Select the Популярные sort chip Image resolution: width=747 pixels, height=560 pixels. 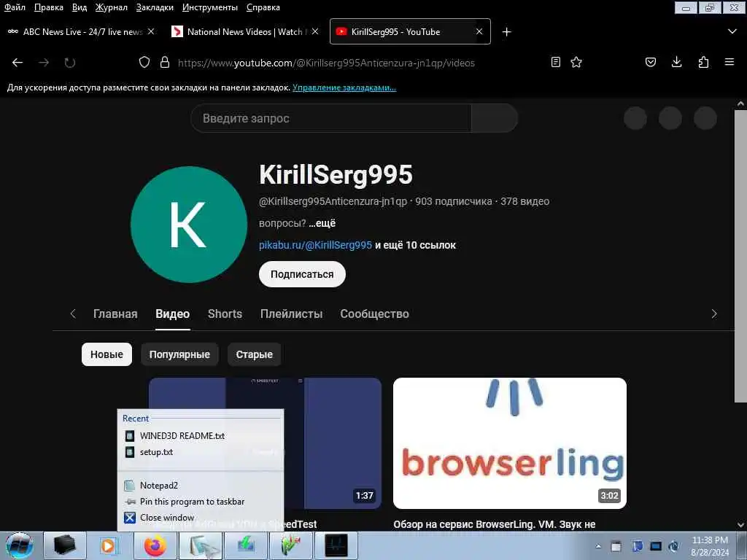179,354
